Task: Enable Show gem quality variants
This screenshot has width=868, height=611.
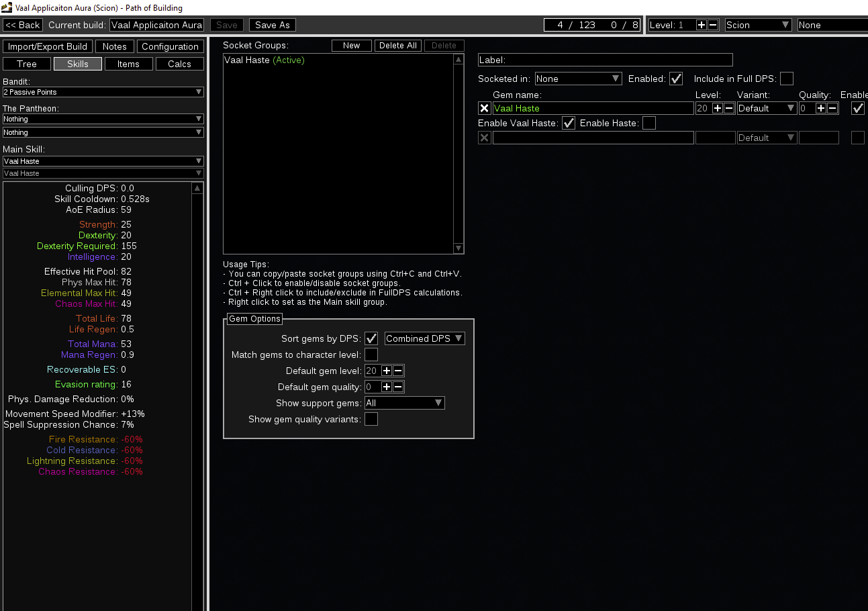Action: (x=371, y=419)
